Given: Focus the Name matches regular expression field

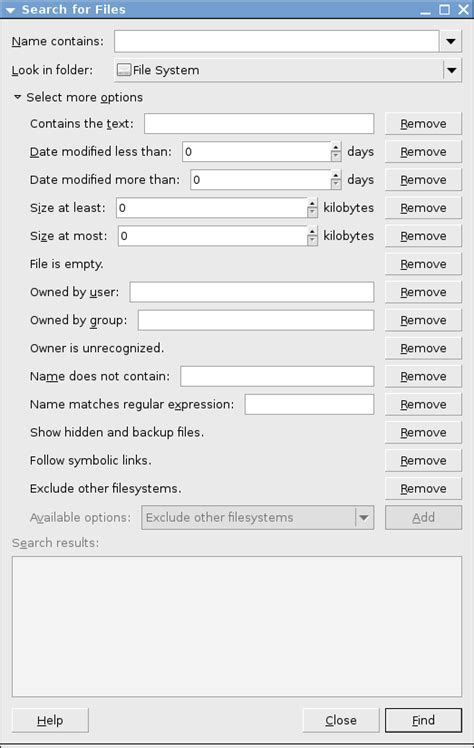Looking at the screenshot, I should pos(309,405).
